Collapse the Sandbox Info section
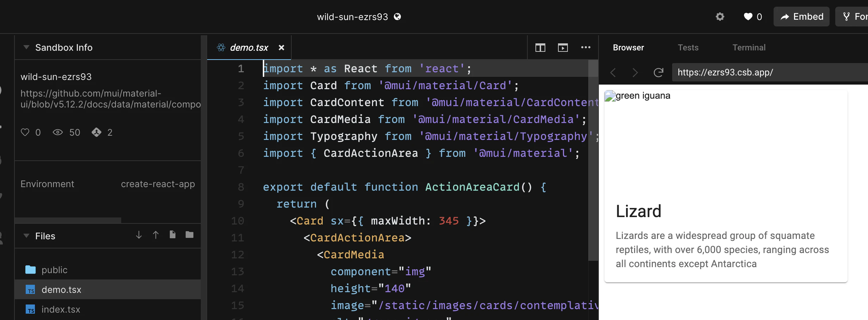 (26, 47)
